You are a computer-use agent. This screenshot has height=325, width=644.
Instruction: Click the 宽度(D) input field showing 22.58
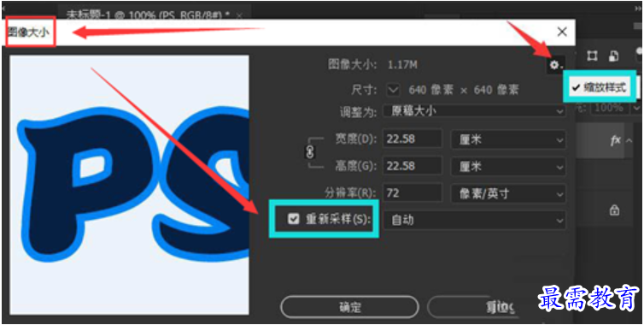tap(413, 139)
